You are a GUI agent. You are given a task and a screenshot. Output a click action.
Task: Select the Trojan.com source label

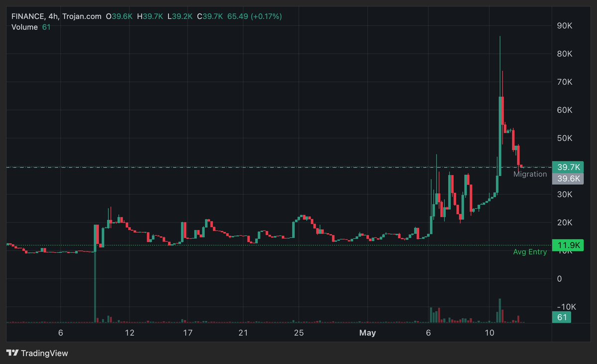point(82,16)
